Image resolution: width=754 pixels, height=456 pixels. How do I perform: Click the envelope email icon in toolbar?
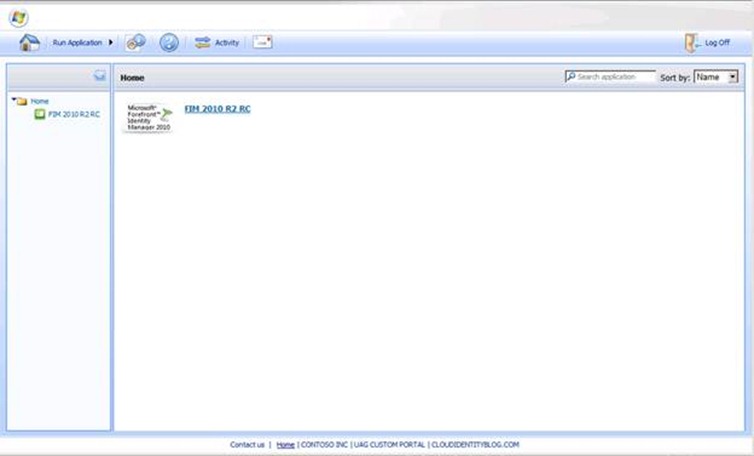click(263, 42)
